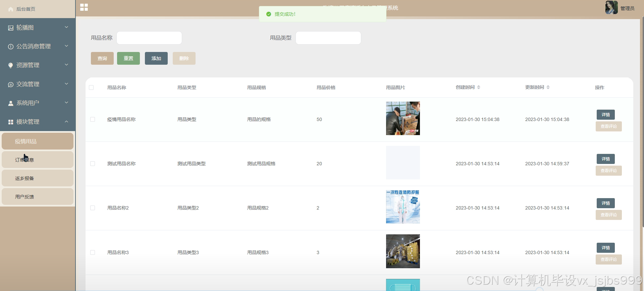Open the product image for 疫情用品名称
The width and height of the screenshot is (644, 291).
point(403,118)
